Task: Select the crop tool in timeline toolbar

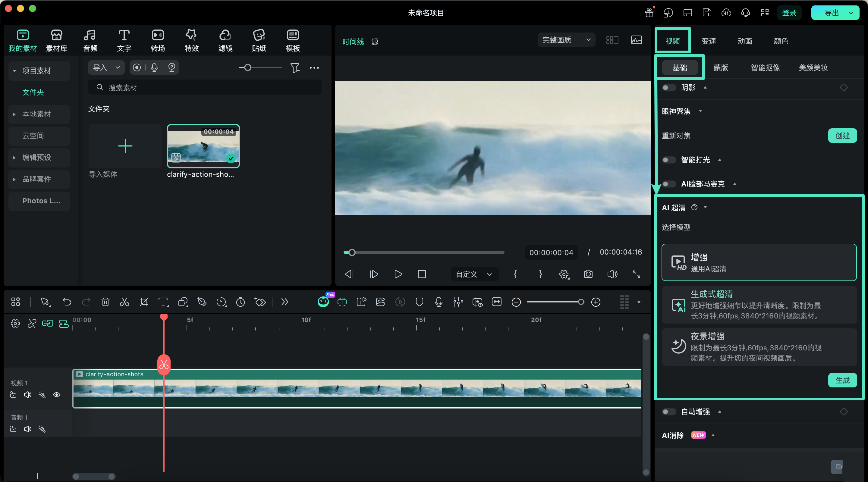Action: pyautogui.click(x=144, y=302)
